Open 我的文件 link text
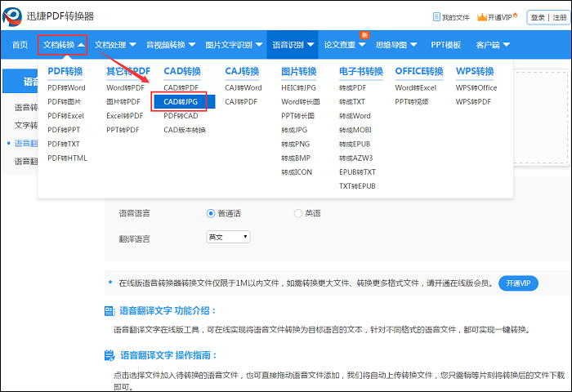572x392 pixels. click(x=456, y=17)
